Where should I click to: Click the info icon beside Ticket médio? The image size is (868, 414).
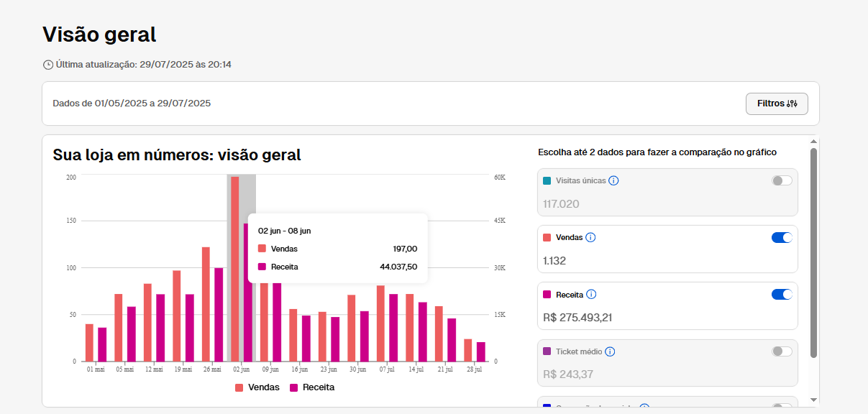point(610,351)
